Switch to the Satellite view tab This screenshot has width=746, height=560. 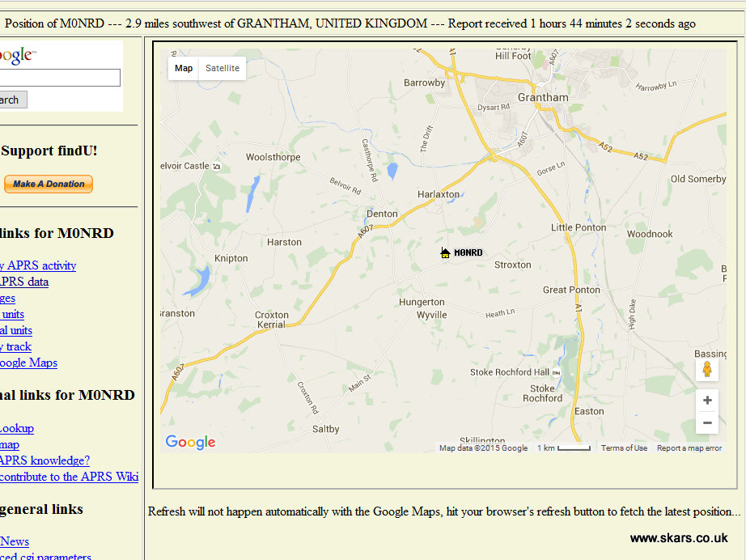click(223, 68)
